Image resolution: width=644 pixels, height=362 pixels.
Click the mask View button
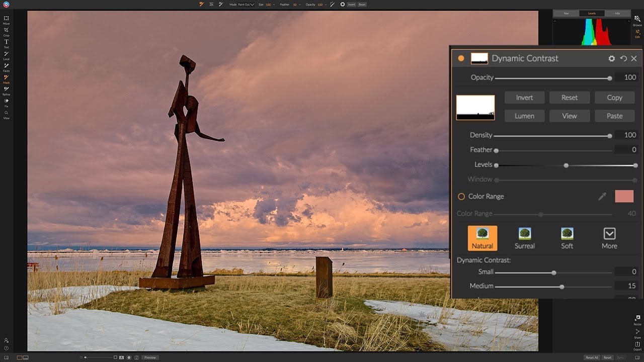point(570,116)
